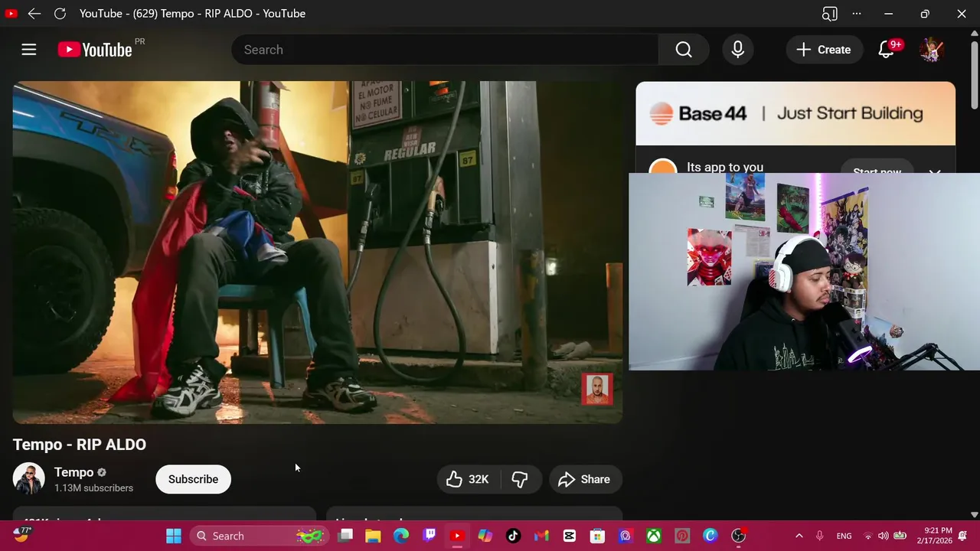The width and height of the screenshot is (980, 551).
Task: Open Copilot from the taskbar
Action: point(485,536)
